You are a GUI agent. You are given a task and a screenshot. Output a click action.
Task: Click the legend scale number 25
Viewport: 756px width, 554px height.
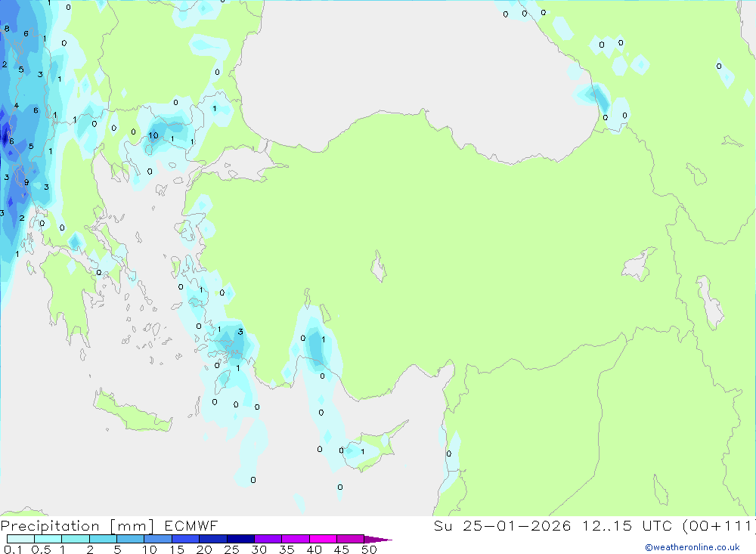click(x=231, y=549)
